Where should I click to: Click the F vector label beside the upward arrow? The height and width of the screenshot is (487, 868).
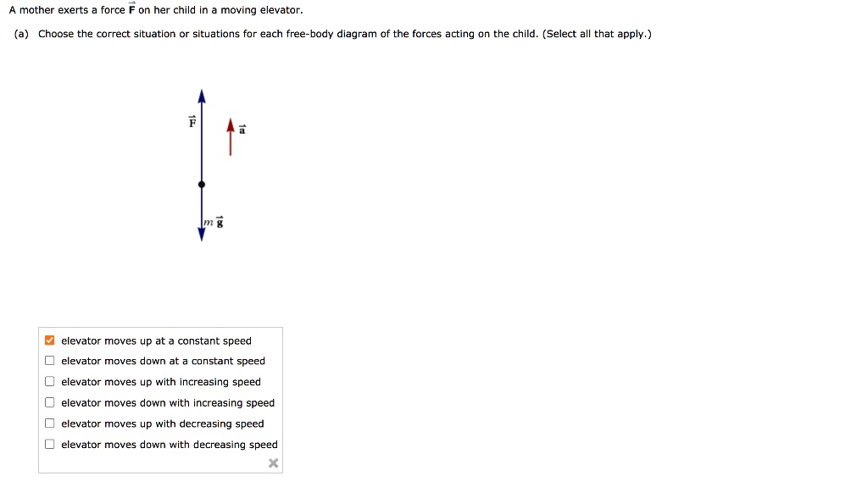192,122
